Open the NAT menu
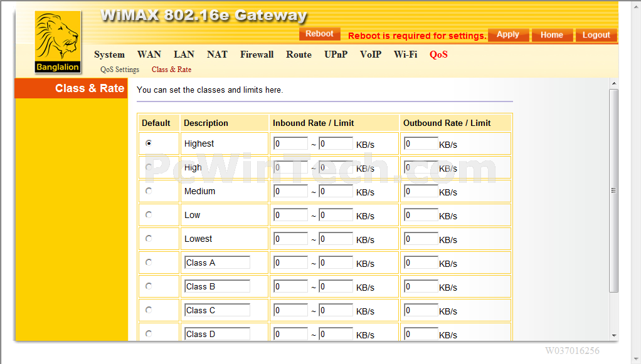641x364 pixels. [x=217, y=55]
